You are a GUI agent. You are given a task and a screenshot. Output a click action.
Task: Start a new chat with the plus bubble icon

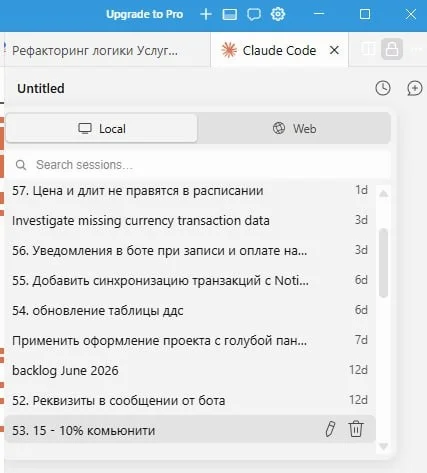414,89
